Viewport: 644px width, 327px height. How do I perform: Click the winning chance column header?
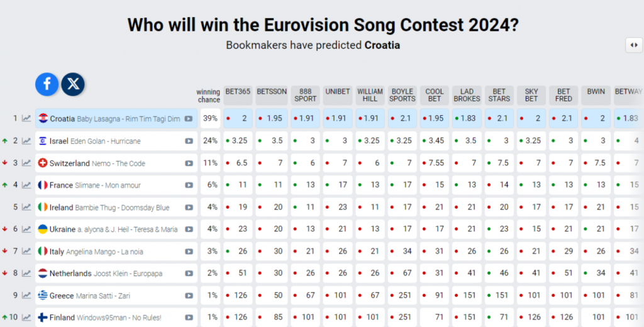[208, 96]
